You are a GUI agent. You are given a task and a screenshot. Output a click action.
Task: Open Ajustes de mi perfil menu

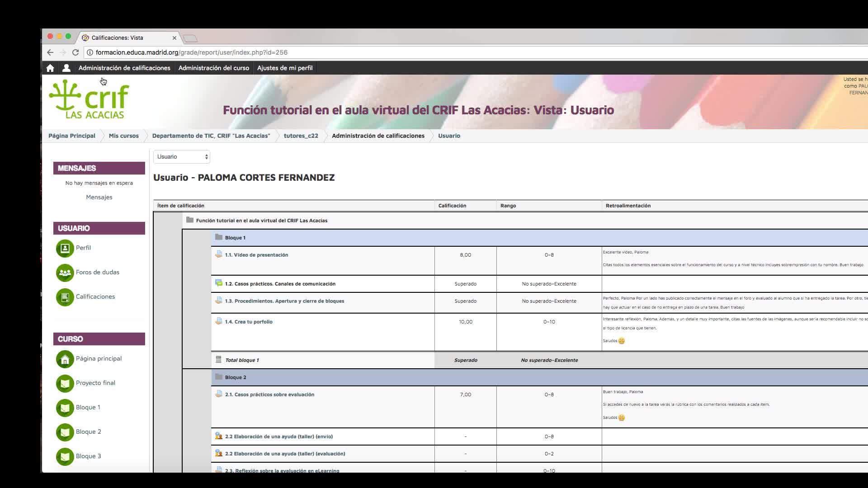(x=285, y=68)
